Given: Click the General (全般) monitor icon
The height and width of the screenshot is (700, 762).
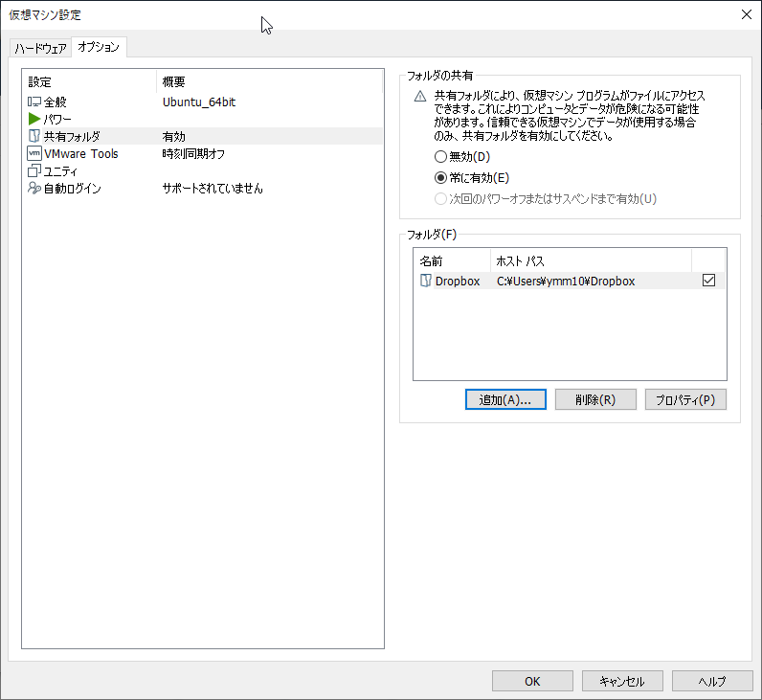Looking at the screenshot, I should click(34, 102).
